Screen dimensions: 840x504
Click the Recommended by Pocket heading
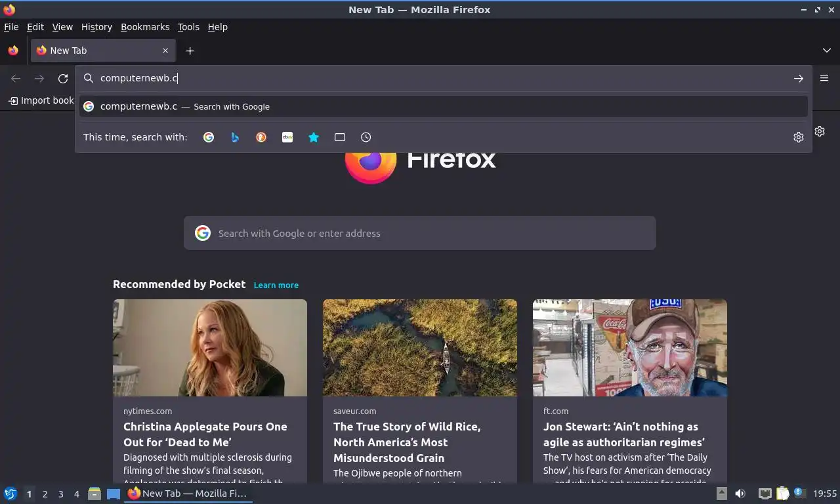click(179, 284)
